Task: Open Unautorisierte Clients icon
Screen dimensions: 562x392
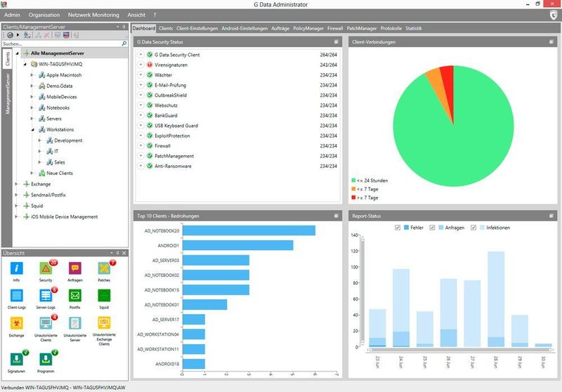Action: tap(46, 323)
